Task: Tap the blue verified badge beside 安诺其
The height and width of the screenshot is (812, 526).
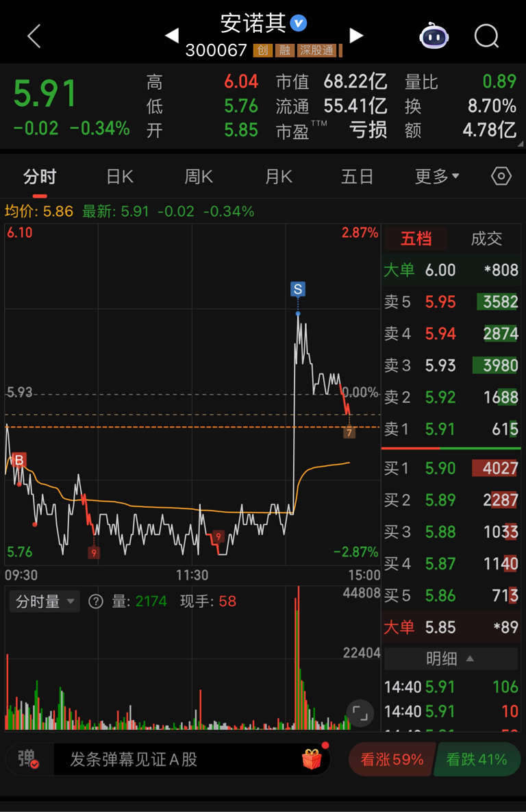Action: [x=299, y=23]
